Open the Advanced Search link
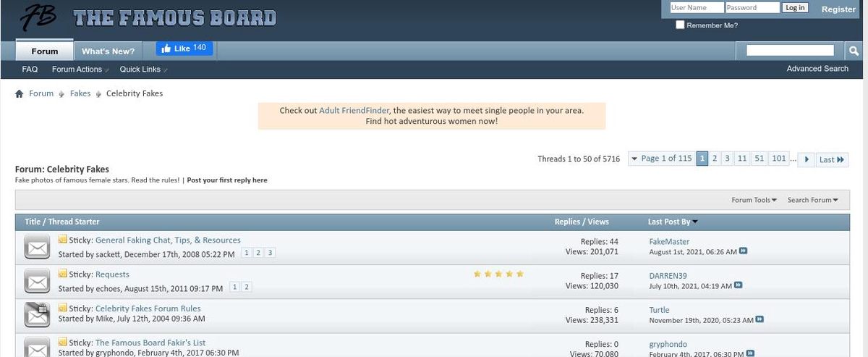This screenshot has height=357, width=868. [x=817, y=69]
